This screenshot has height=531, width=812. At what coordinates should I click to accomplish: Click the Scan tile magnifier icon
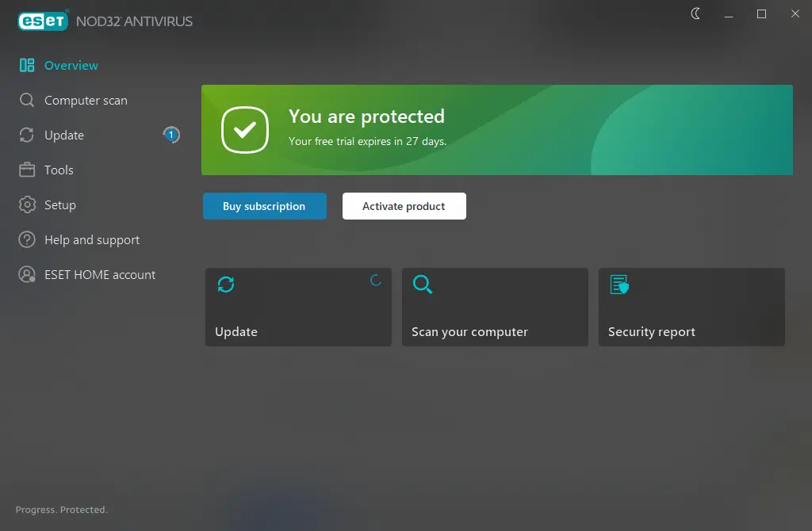(423, 285)
